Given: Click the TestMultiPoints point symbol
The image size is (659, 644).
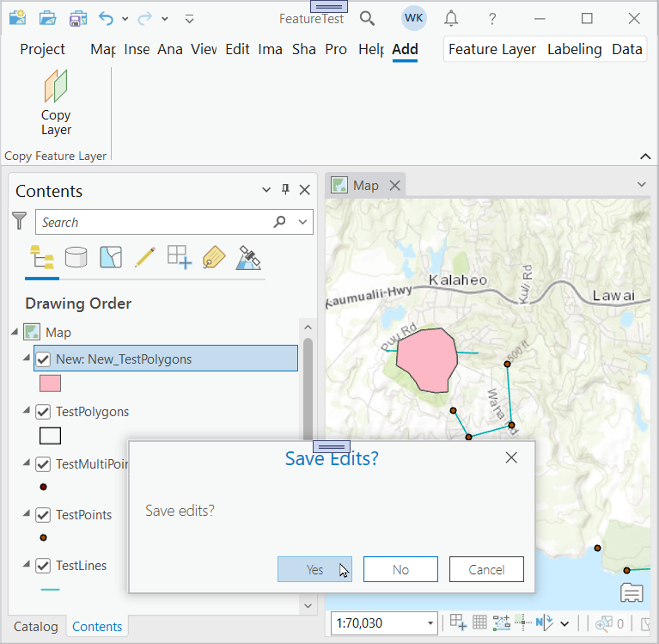Looking at the screenshot, I should [43, 488].
